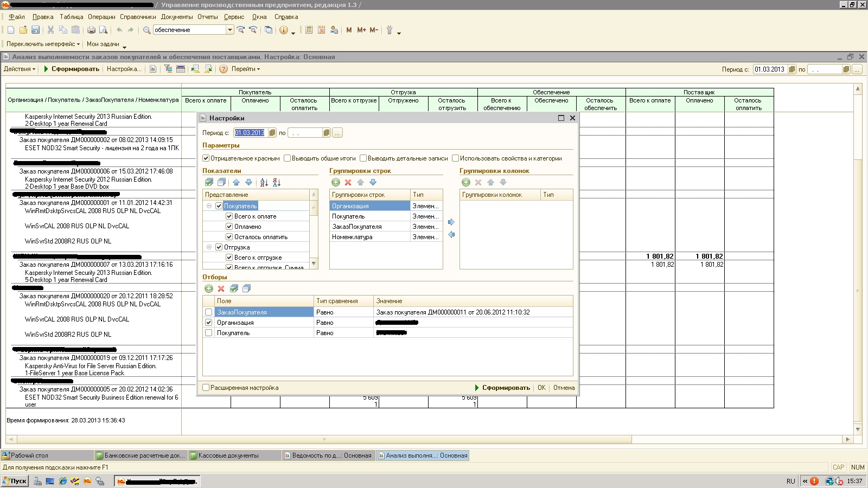
Task: Move indicator up with blue arrow in Показатели
Action: tap(236, 182)
